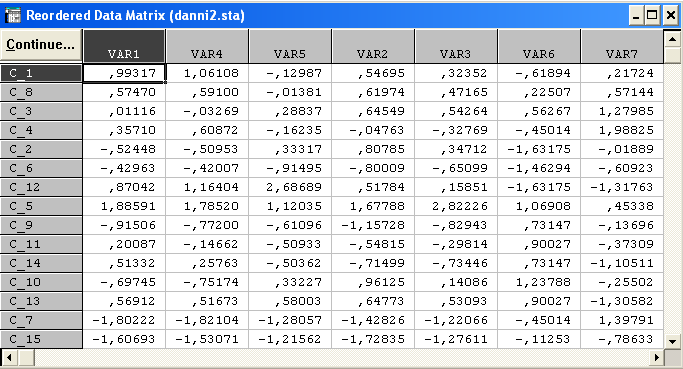683x369 pixels.
Task: Click the vertical scrollbar up arrow
Action: [672, 40]
